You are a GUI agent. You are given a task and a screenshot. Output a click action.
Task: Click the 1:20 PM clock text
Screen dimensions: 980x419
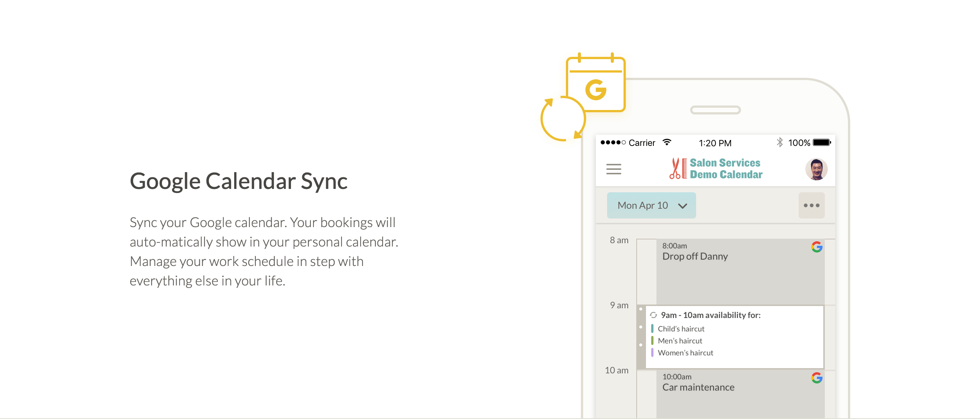pyautogui.click(x=715, y=143)
